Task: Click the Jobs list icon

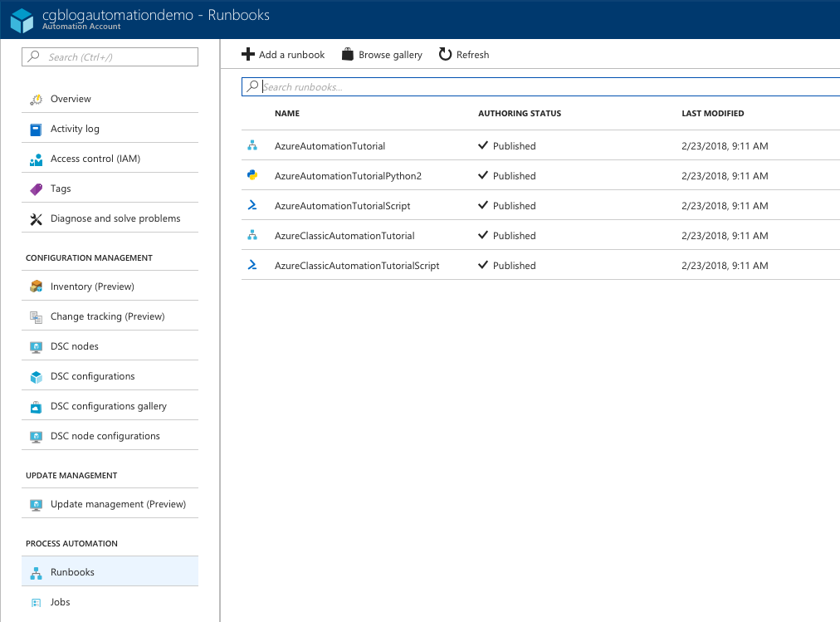Action: coord(36,603)
